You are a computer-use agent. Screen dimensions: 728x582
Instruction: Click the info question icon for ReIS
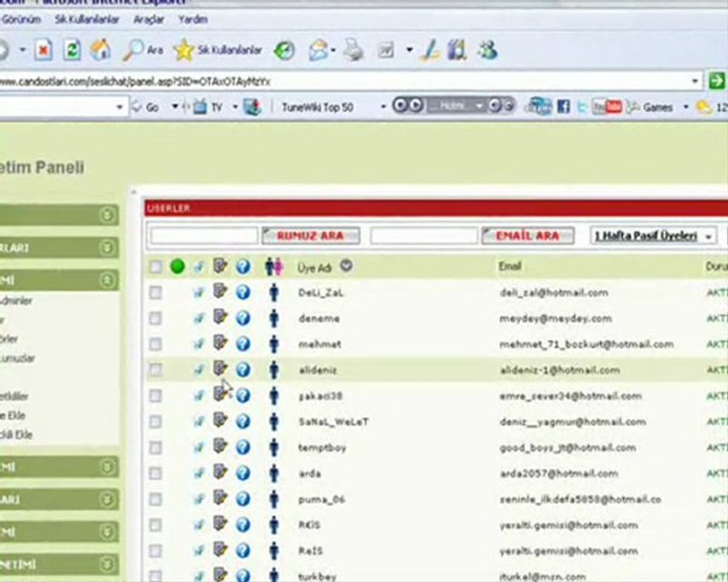click(243, 551)
